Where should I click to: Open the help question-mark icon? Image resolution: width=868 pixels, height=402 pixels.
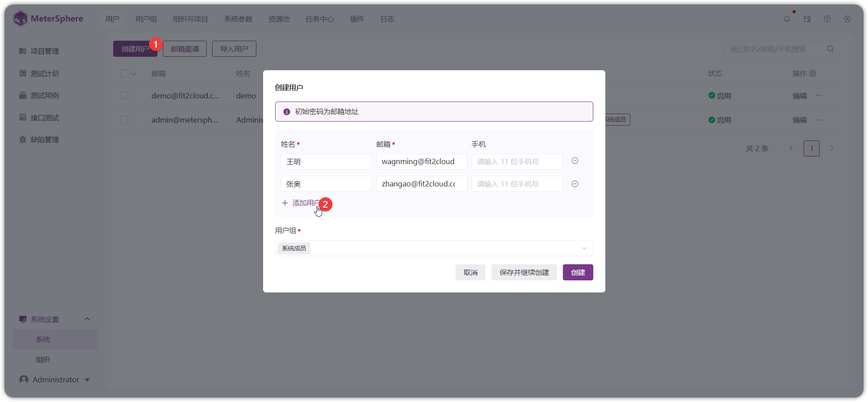(827, 19)
